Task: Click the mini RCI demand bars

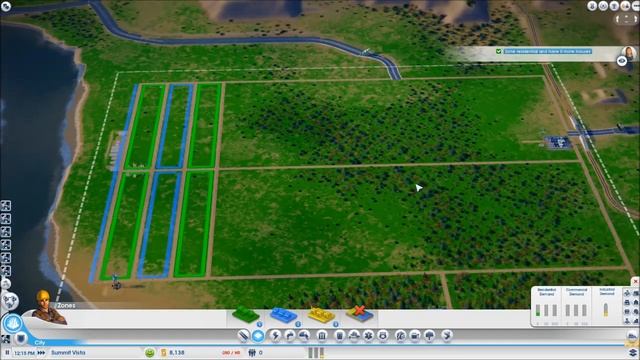Action: point(316,353)
